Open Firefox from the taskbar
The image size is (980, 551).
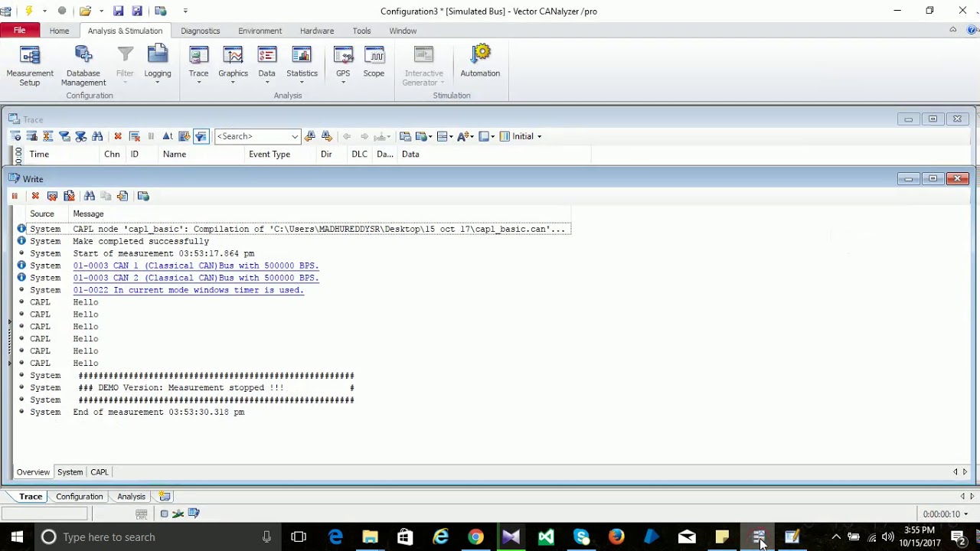tap(616, 537)
